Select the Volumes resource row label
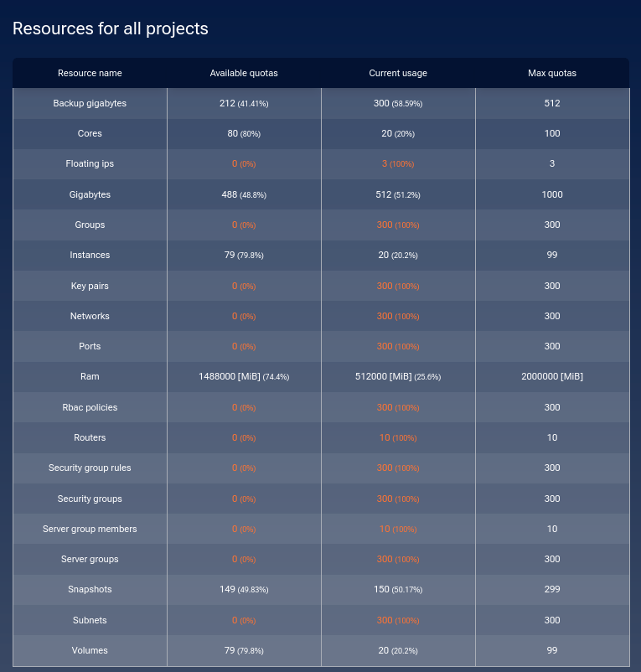Viewport: 641px width, 672px height. click(x=90, y=650)
